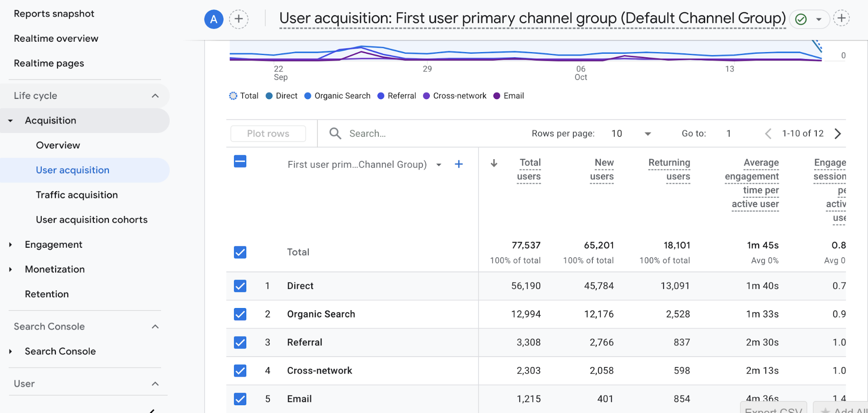Screen dimensions: 868x413
Task: Open Realtime overview
Action: [x=56, y=38]
